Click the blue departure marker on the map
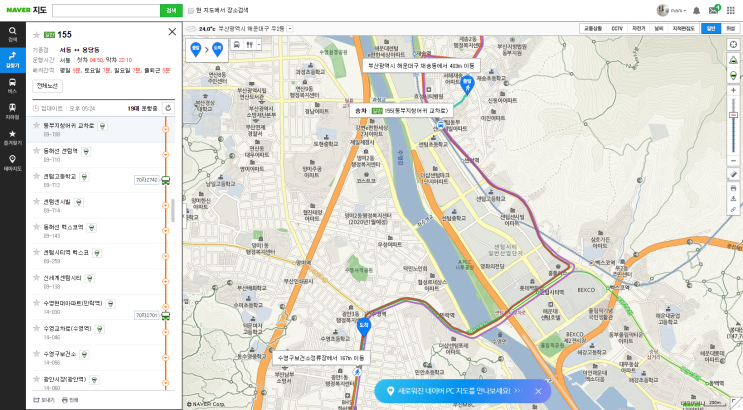This screenshot has height=410, width=743. (x=467, y=84)
